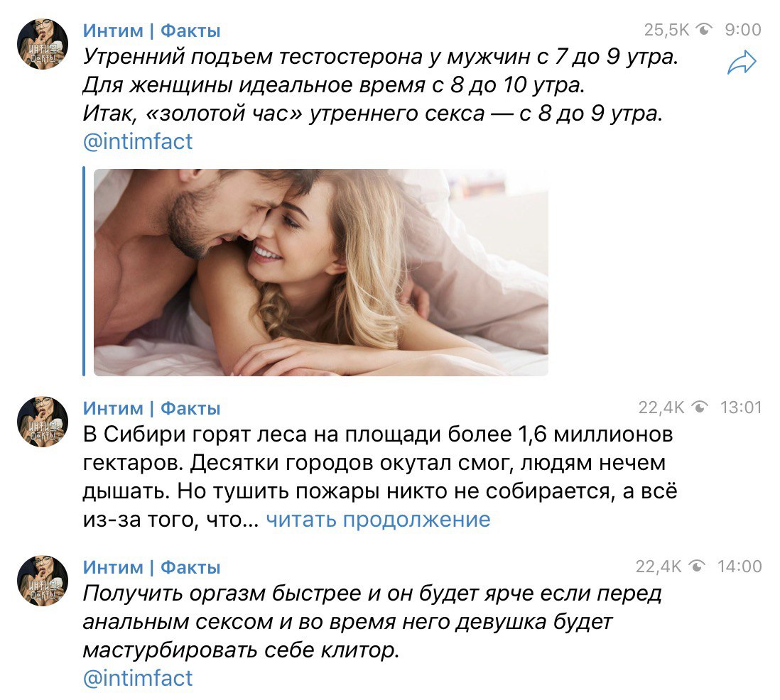Click the views eye icon beside 14:00

point(697,567)
